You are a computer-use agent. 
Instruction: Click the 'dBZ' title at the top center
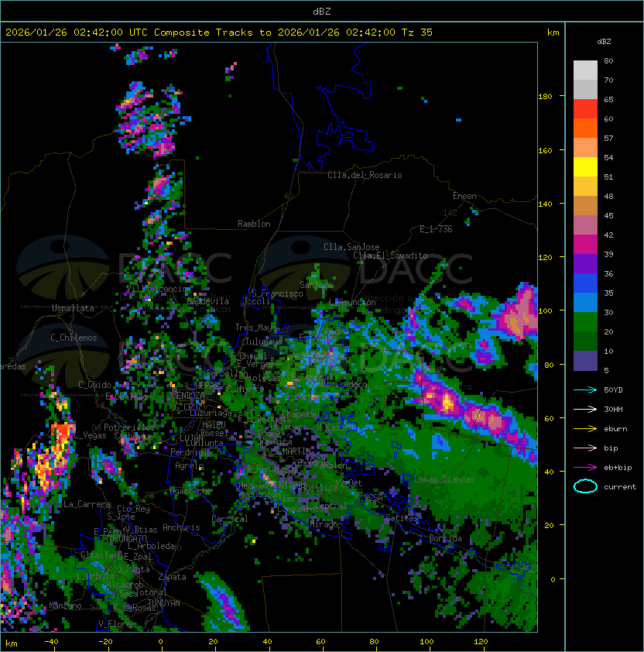pos(322,11)
